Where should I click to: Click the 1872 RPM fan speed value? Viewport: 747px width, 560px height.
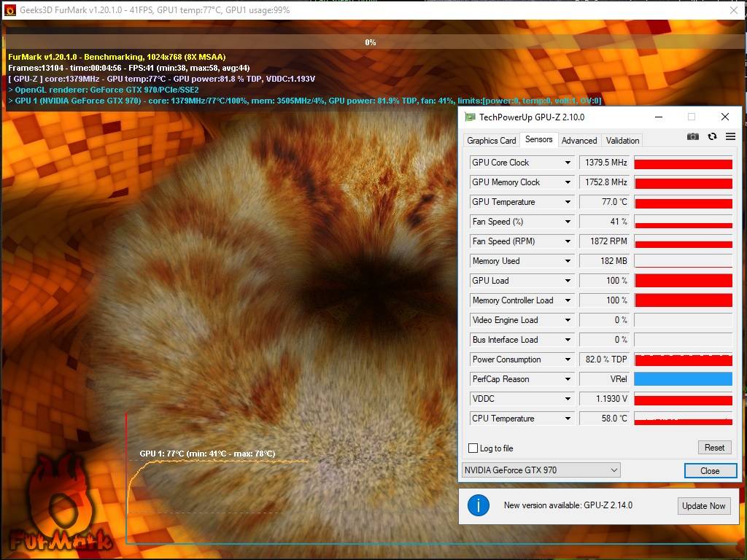(604, 241)
